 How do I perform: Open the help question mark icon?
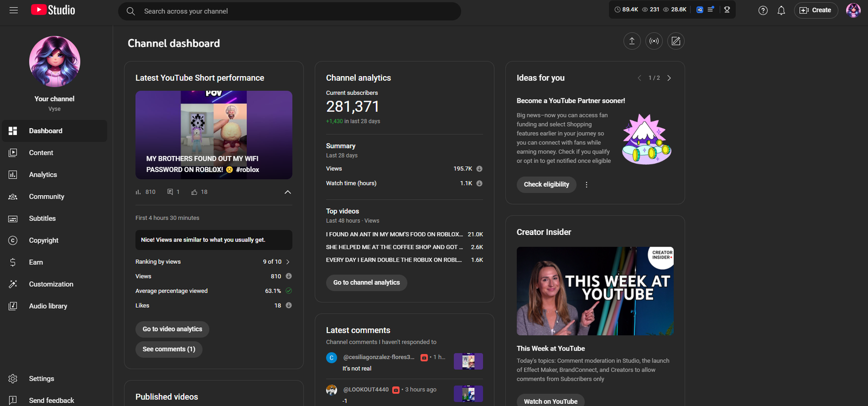763,10
